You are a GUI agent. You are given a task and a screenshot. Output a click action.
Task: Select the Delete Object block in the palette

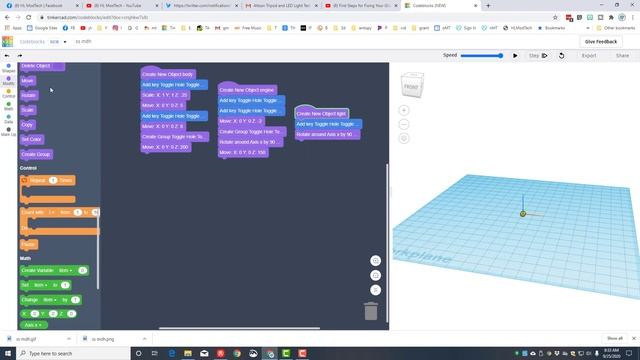click(42, 66)
